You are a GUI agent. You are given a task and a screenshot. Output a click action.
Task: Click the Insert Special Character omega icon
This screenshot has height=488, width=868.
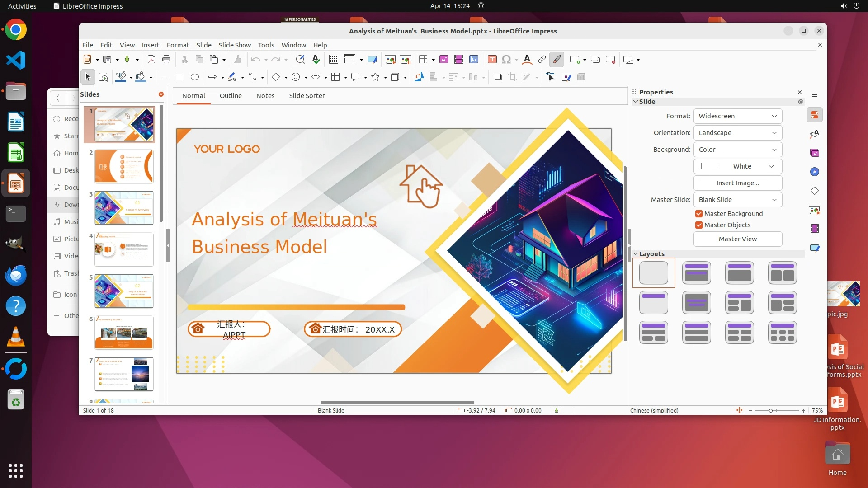pyautogui.click(x=506, y=60)
